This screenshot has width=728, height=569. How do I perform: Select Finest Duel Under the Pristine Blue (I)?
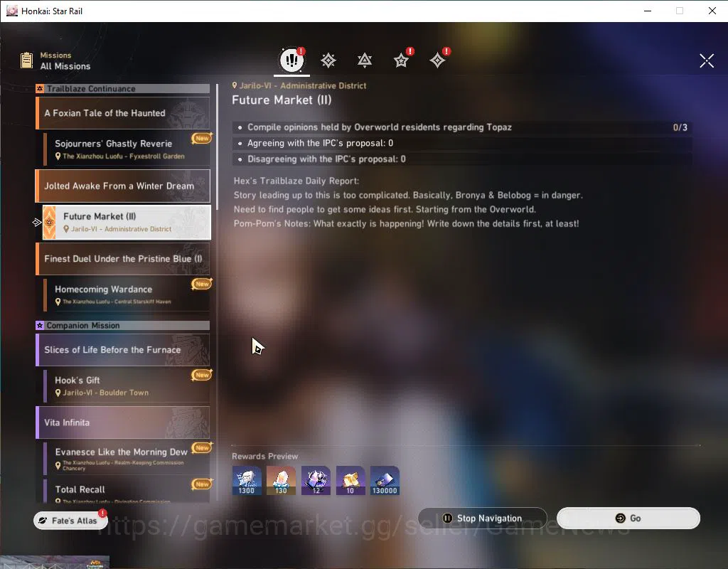[x=123, y=259]
